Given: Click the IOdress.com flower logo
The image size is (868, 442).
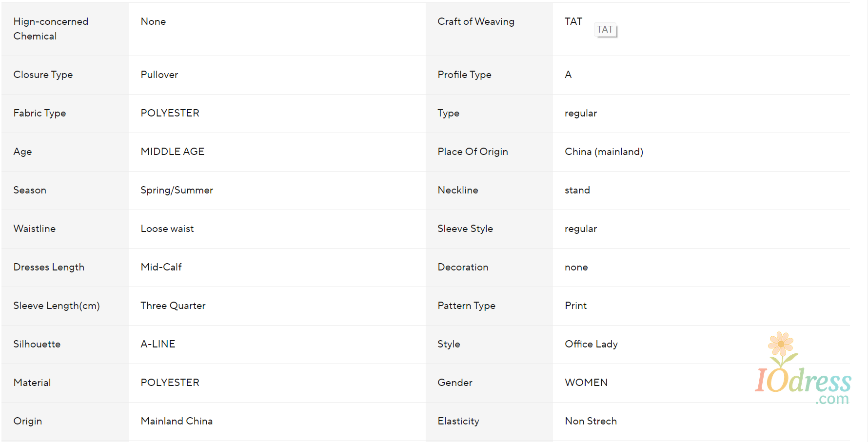Looking at the screenshot, I should 803,368.
